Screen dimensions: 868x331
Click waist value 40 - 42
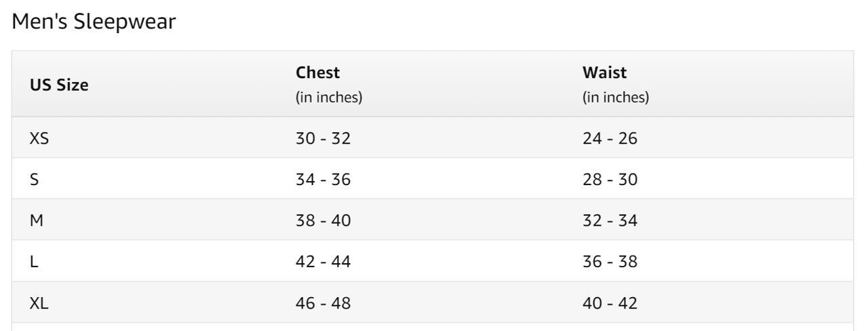(x=610, y=303)
